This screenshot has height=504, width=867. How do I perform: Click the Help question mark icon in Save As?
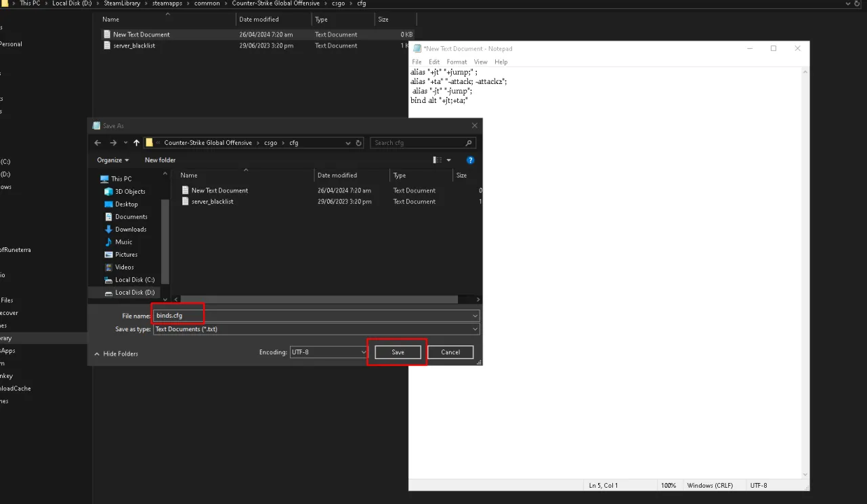[470, 160]
